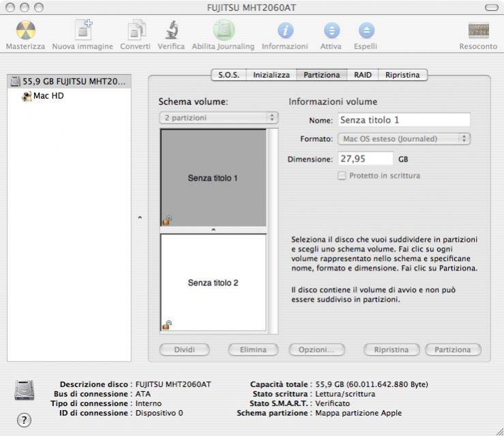This screenshot has width=504, height=436.
Task: Open the Schema volume partitions dropdown
Action: click(218, 118)
